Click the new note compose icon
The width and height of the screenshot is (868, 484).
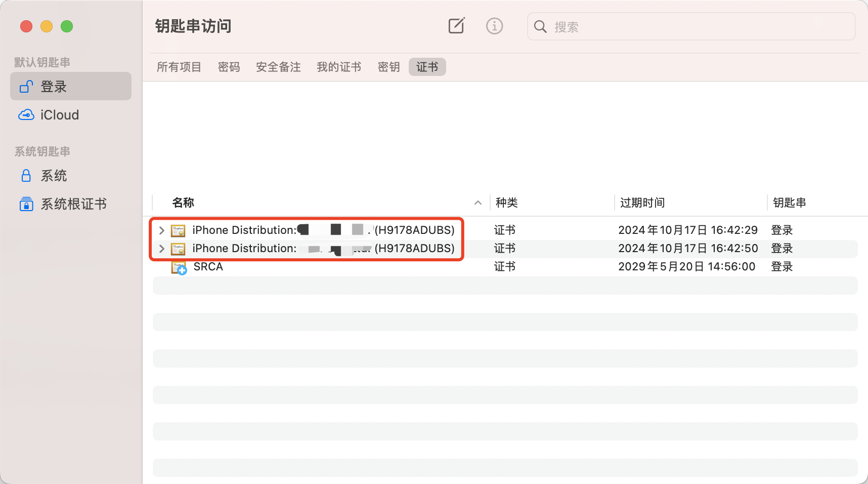click(456, 26)
